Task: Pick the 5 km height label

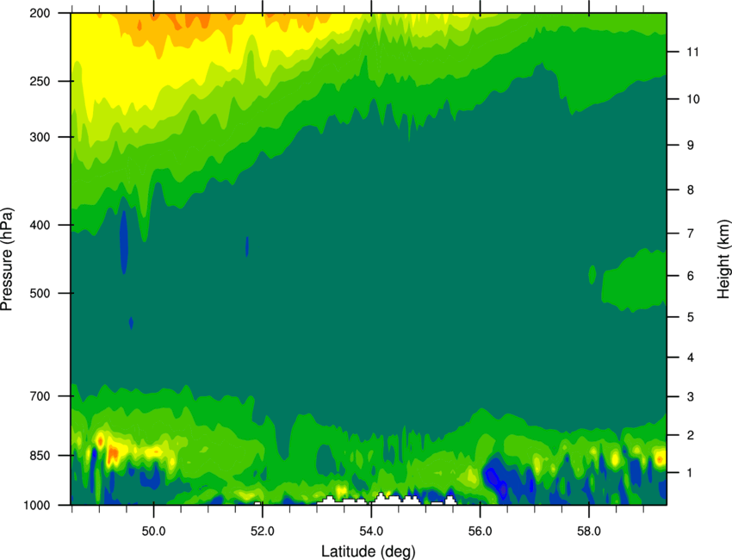Action: coord(691,317)
